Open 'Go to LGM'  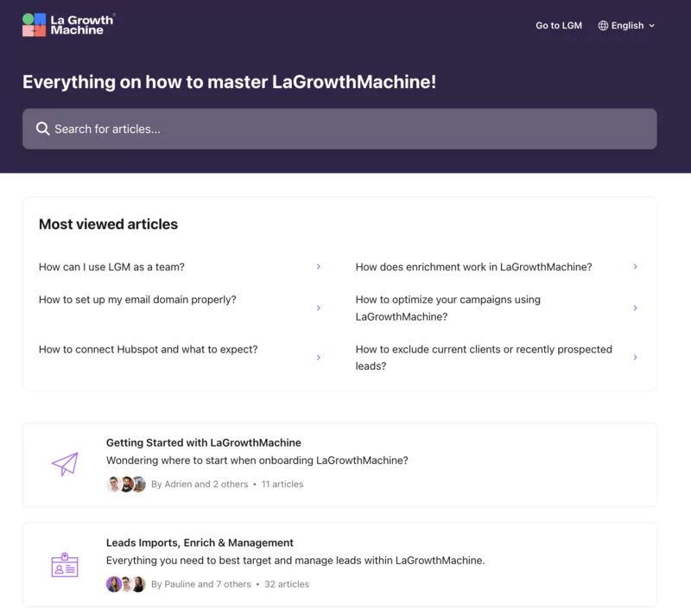coord(559,25)
